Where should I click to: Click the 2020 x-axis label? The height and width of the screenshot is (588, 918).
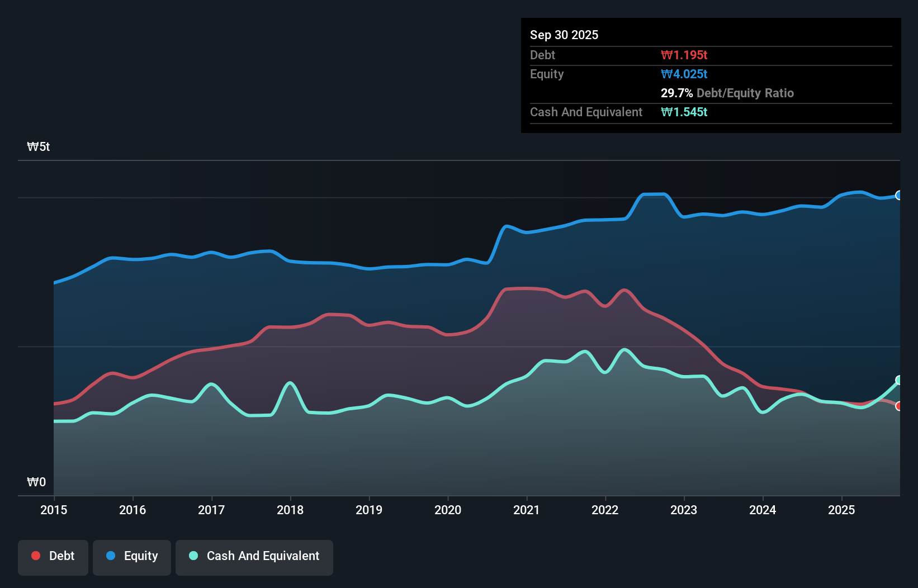click(448, 510)
